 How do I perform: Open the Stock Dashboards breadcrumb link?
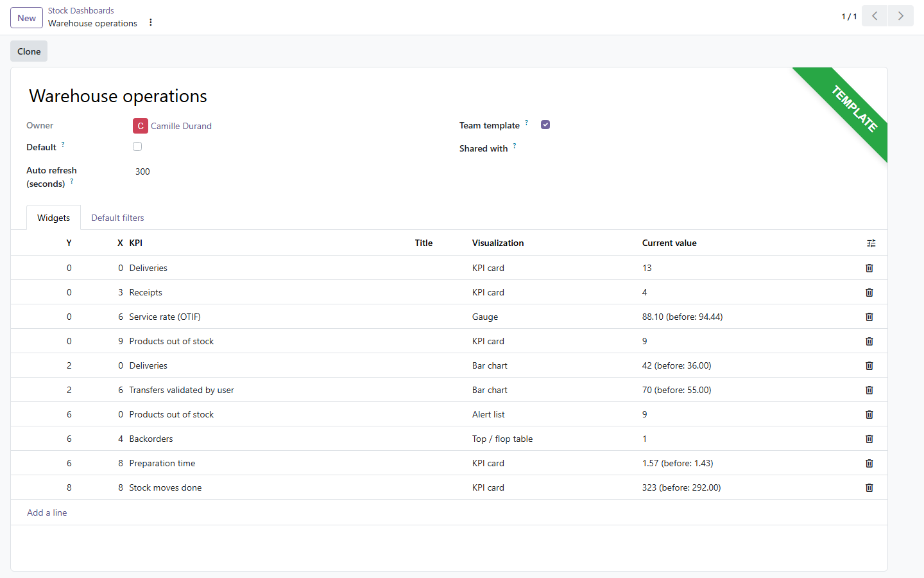81,10
